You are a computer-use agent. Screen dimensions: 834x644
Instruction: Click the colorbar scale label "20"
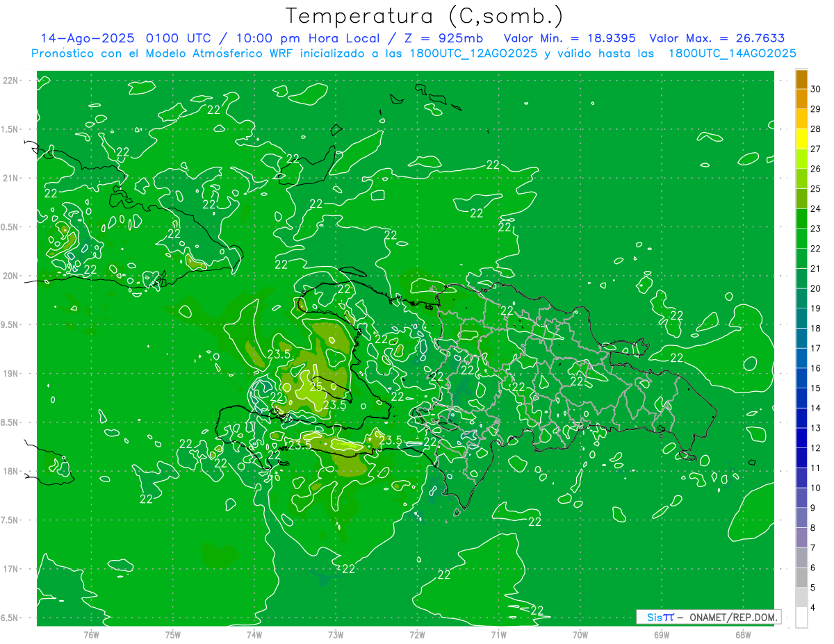pos(816,288)
